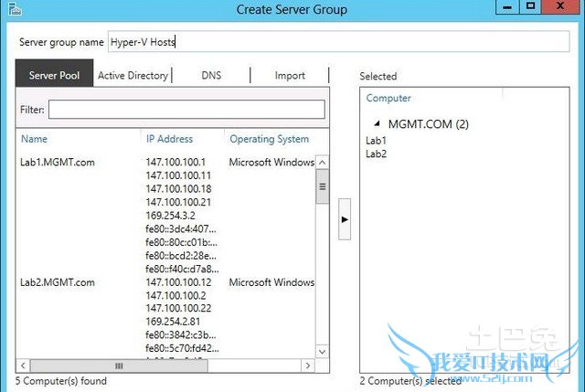
Task: Sort by the Name column header
Action: (x=35, y=139)
